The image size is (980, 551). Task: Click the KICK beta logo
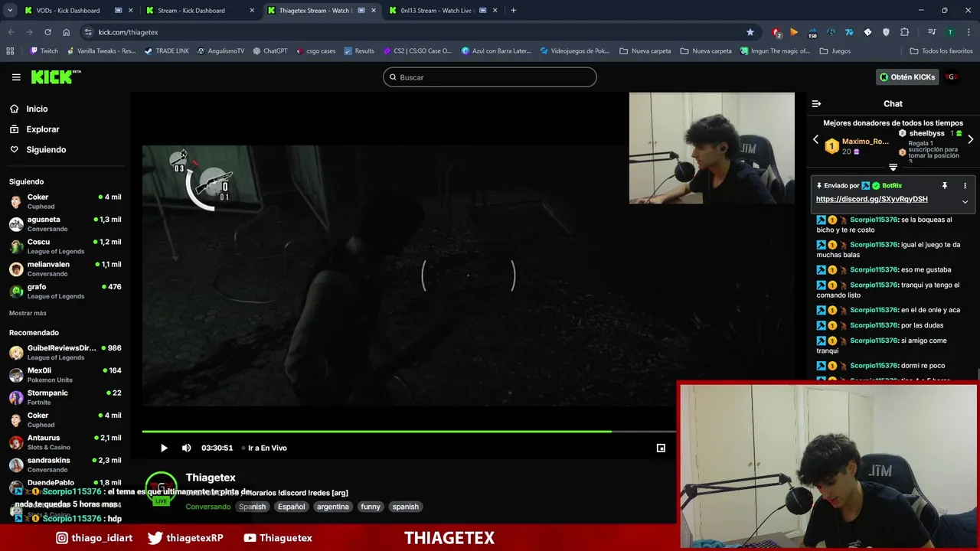coord(56,77)
